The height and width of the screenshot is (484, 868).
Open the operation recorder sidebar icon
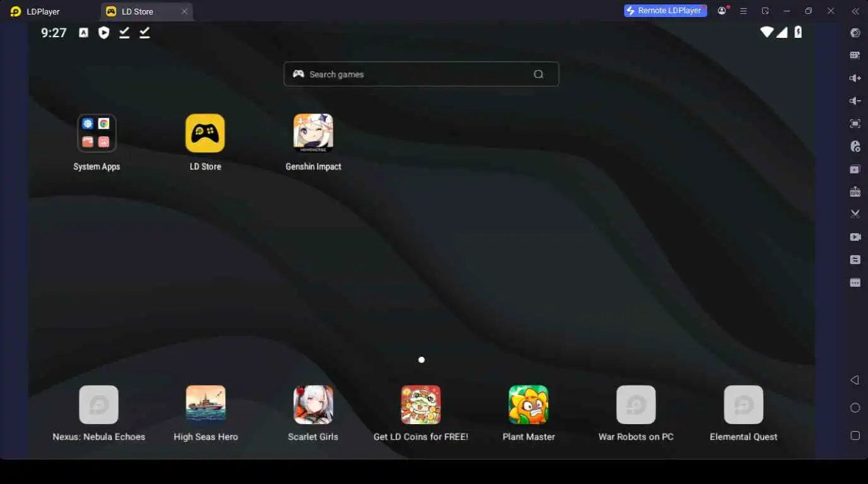coord(855,146)
